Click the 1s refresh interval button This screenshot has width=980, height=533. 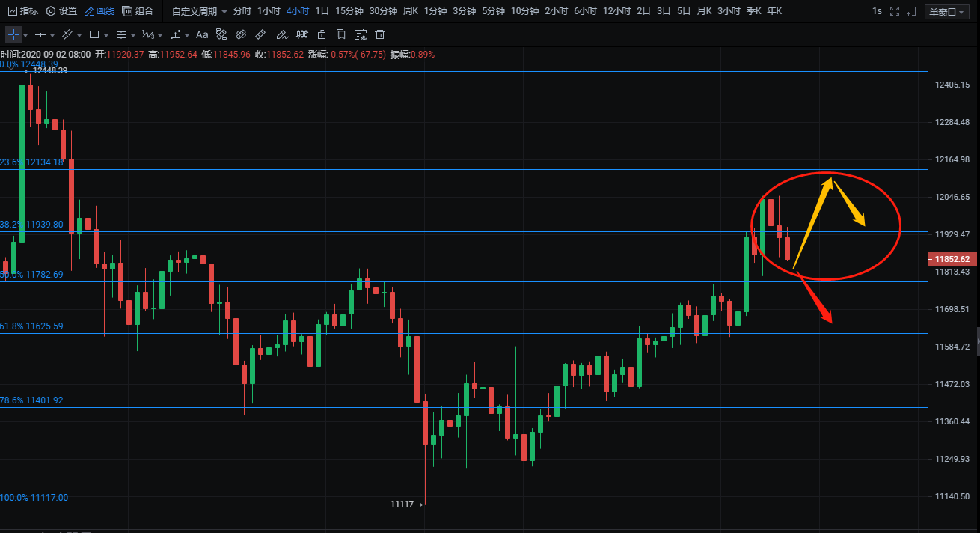click(877, 11)
